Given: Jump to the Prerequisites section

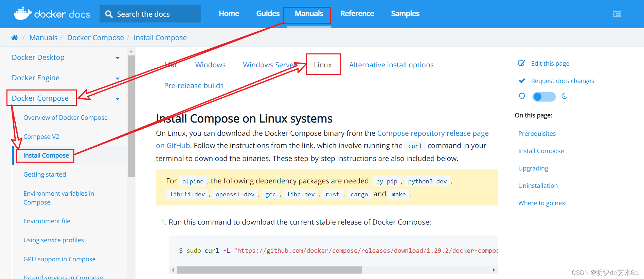Looking at the screenshot, I should click(x=537, y=134).
